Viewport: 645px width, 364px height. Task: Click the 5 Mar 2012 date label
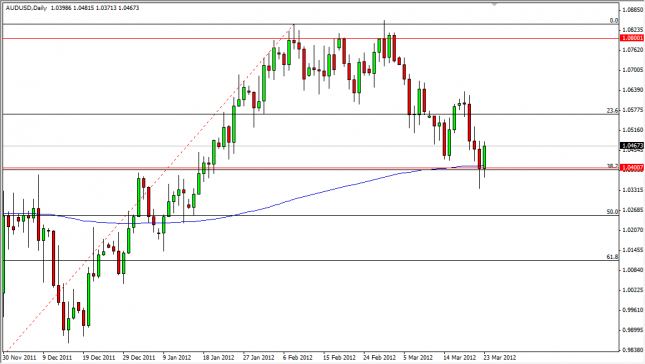pos(418,357)
